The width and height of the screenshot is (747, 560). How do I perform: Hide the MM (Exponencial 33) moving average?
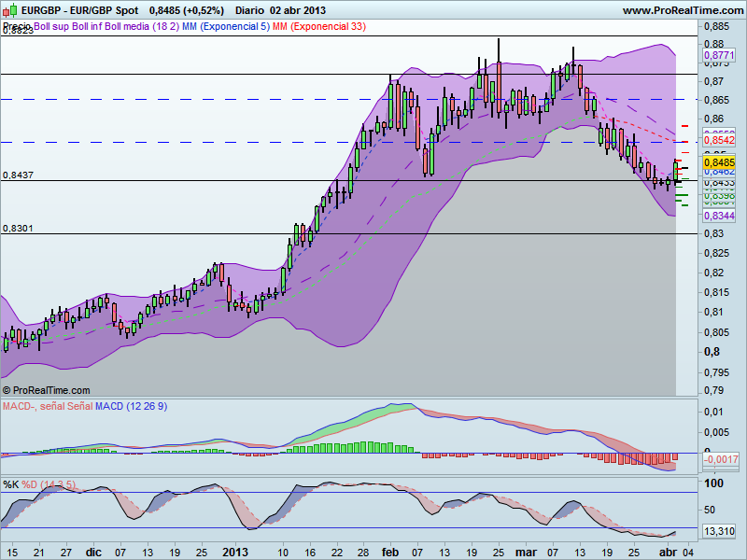coord(319,27)
